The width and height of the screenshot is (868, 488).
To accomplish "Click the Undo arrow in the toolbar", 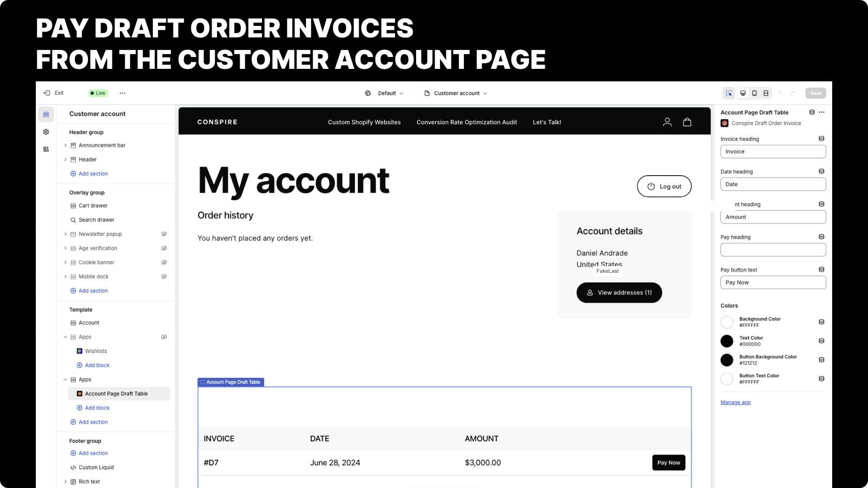I will [x=780, y=93].
